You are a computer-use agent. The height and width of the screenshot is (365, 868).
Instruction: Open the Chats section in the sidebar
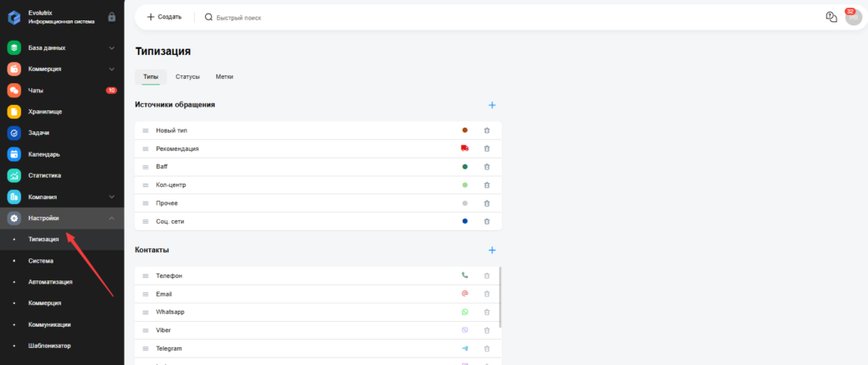[61, 90]
